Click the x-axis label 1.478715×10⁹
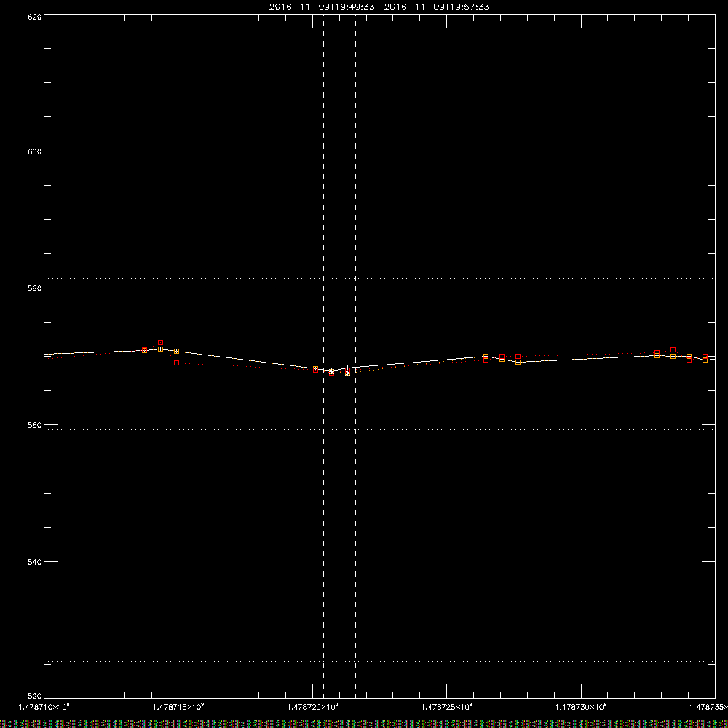This screenshot has height=728, width=728. pos(178,707)
